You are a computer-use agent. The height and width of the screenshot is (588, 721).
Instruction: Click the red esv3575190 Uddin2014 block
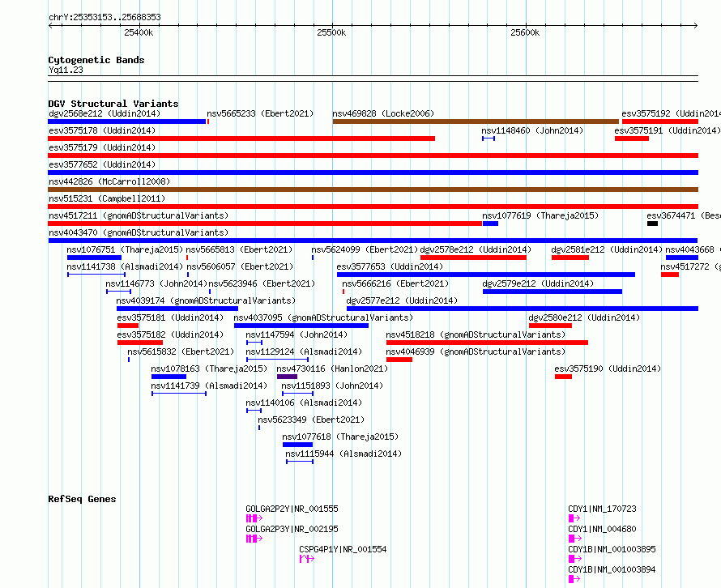pos(563,377)
